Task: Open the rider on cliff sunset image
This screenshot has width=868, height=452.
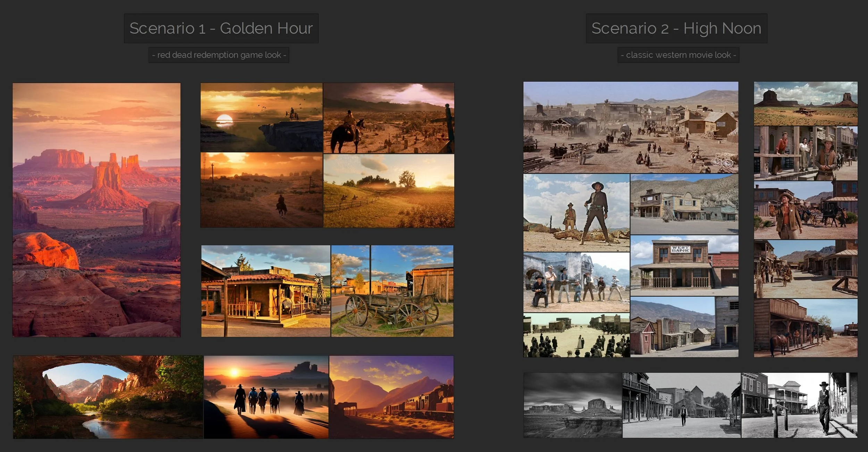Action: [261, 117]
